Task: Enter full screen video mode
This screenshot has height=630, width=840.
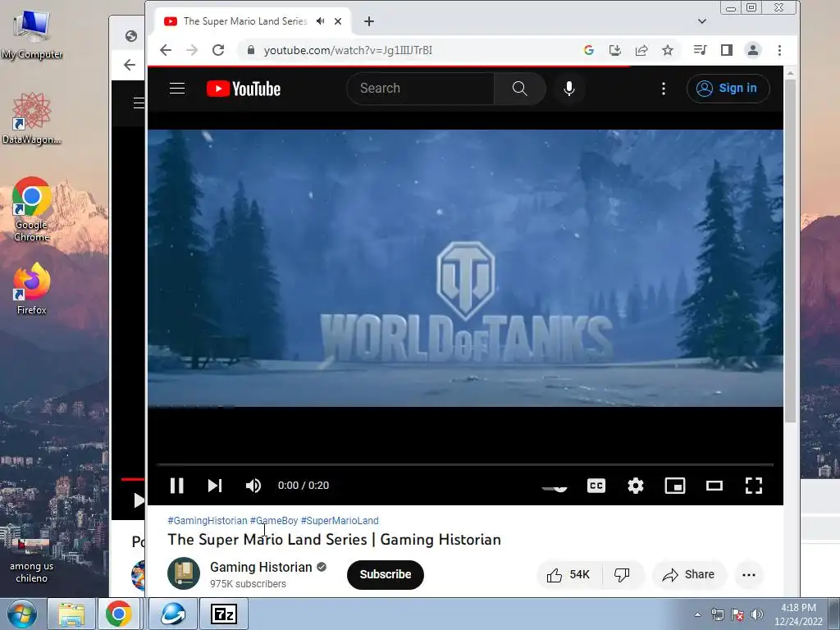Action: click(x=754, y=486)
